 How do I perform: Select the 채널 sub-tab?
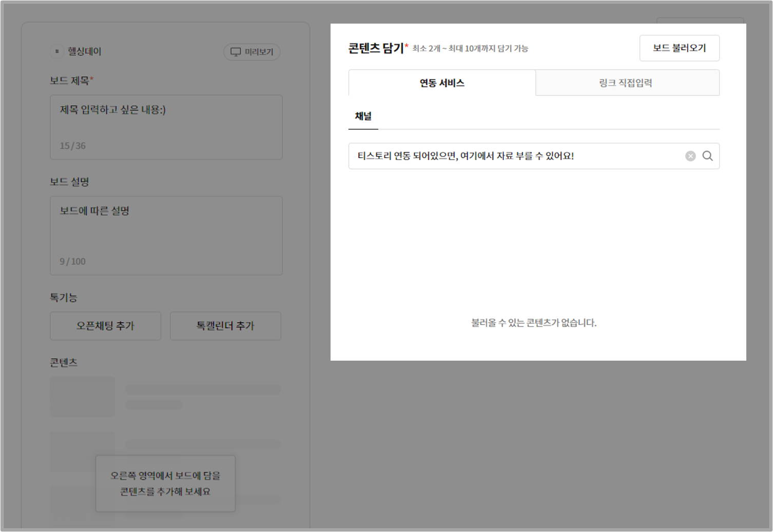pyautogui.click(x=363, y=116)
